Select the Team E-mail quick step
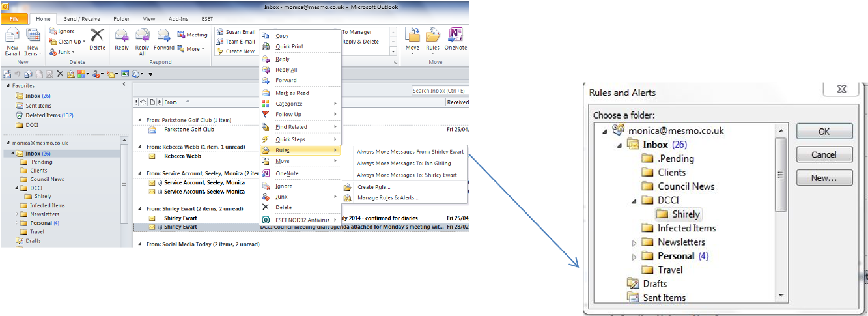The image size is (868, 316). click(236, 42)
